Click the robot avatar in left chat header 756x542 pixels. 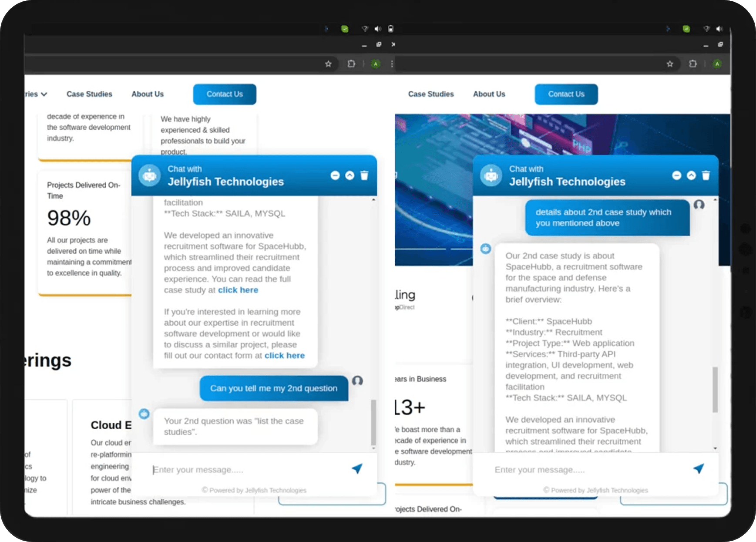(149, 175)
